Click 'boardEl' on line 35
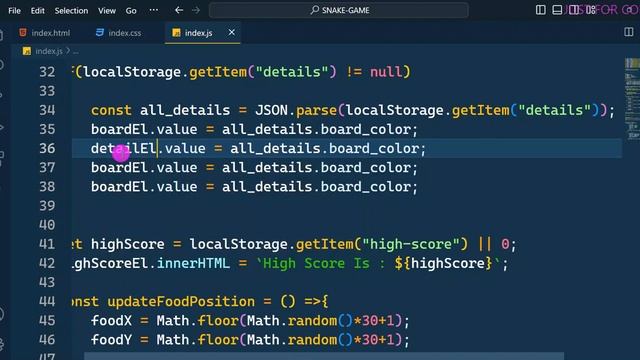This screenshot has height=360, width=640. coord(119,129)
